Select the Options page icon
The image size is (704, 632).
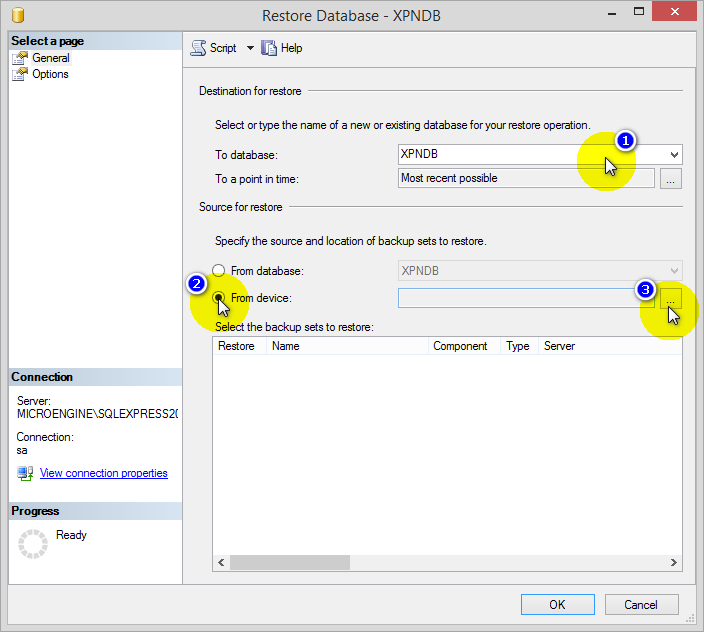tap(21, 74)
